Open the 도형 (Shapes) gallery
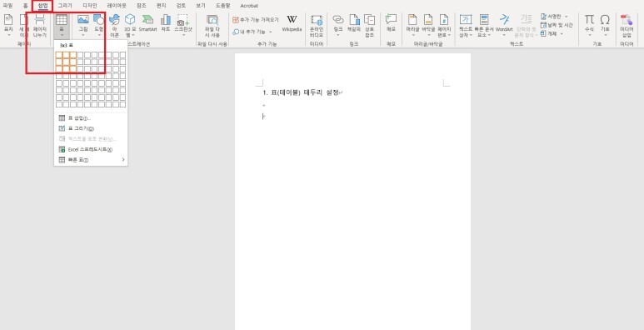 [x=99, y=25]
